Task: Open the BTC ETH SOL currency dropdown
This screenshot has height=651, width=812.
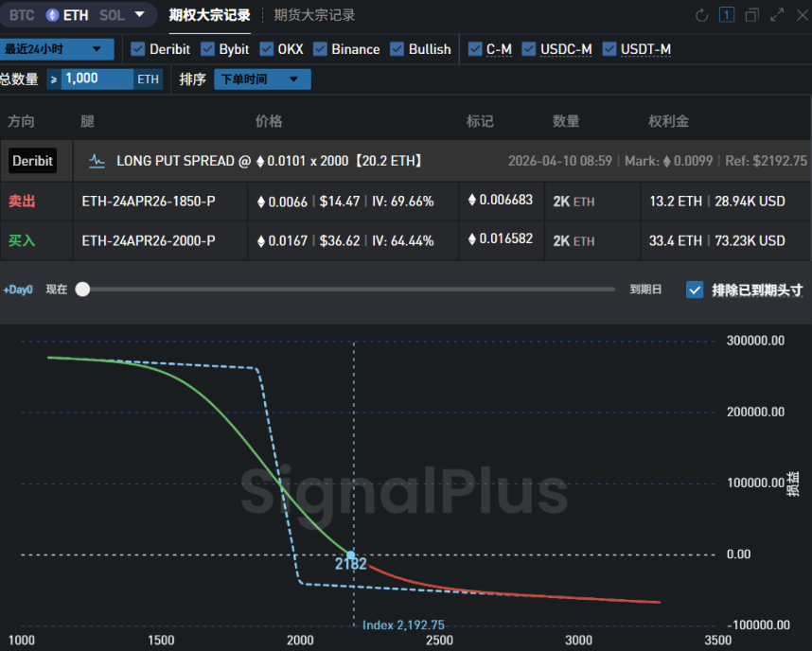Action: pyautogui.click(x=138, y=15)
